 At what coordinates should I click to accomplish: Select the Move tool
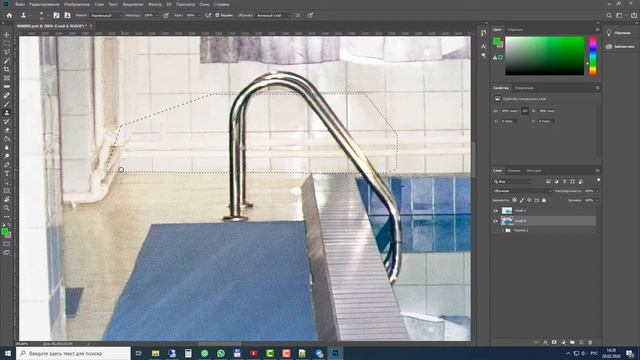click(x=7, y=35)
